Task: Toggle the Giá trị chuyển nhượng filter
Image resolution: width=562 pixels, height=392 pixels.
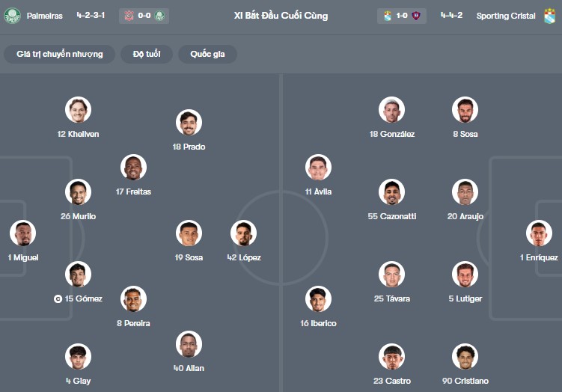Action: point(60,54)
